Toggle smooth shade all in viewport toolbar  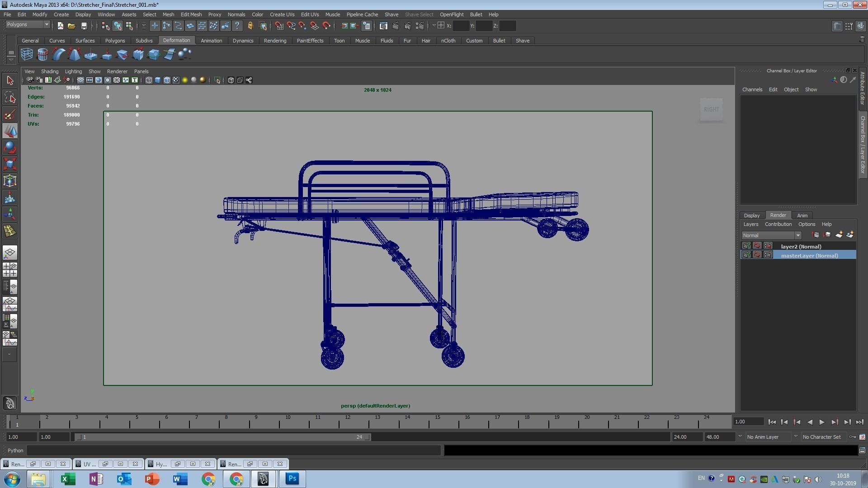(x=158, y=80)
